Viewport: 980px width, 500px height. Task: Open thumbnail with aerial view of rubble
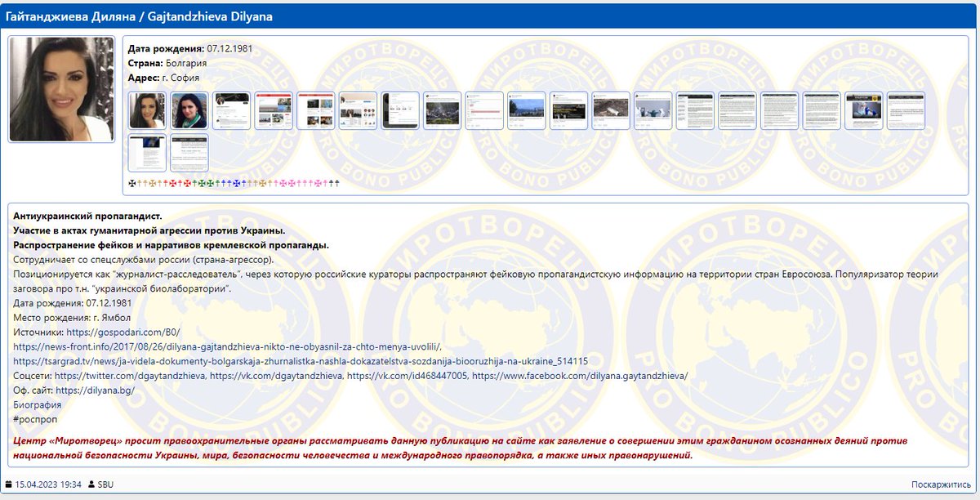point(612,110)
